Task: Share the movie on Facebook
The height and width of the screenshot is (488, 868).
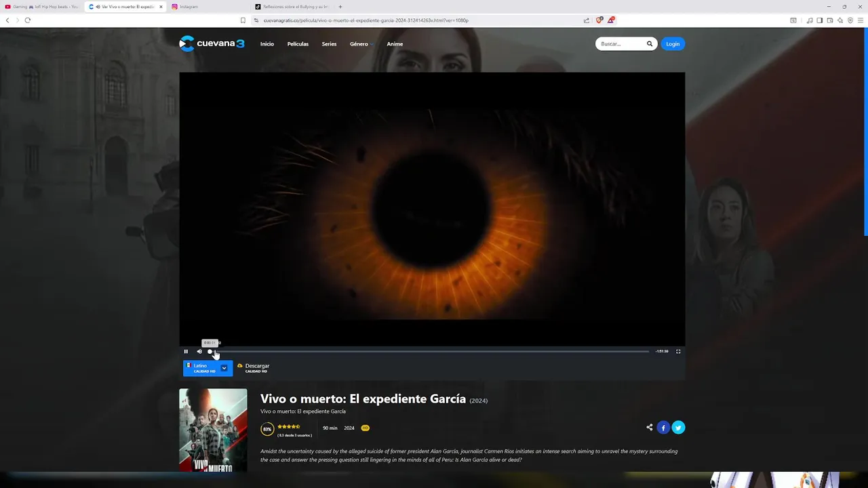Action: (663, 427)
